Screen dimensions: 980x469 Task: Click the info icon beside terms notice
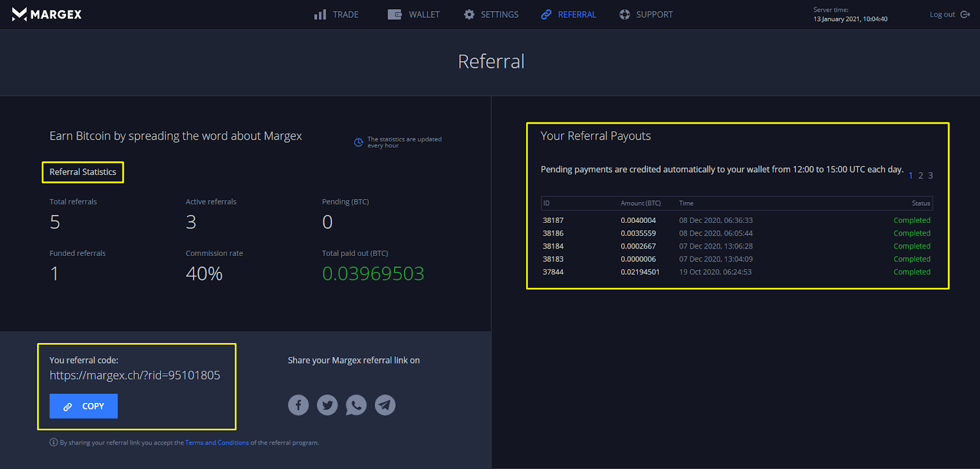pos(54,443)
